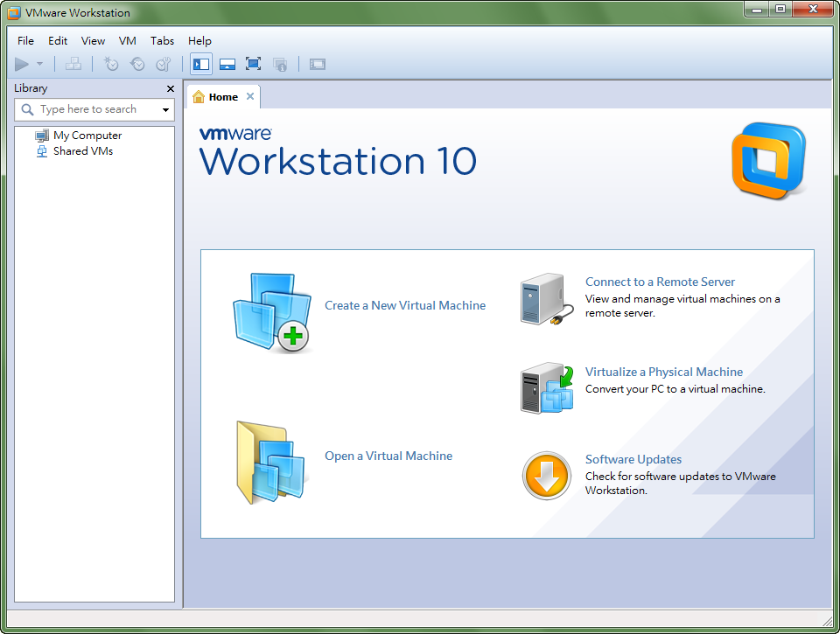Image resolution: width=840 pixels, height=634 pixels.
Task: Click the folder open virtual machine icon
Action: 270,463
